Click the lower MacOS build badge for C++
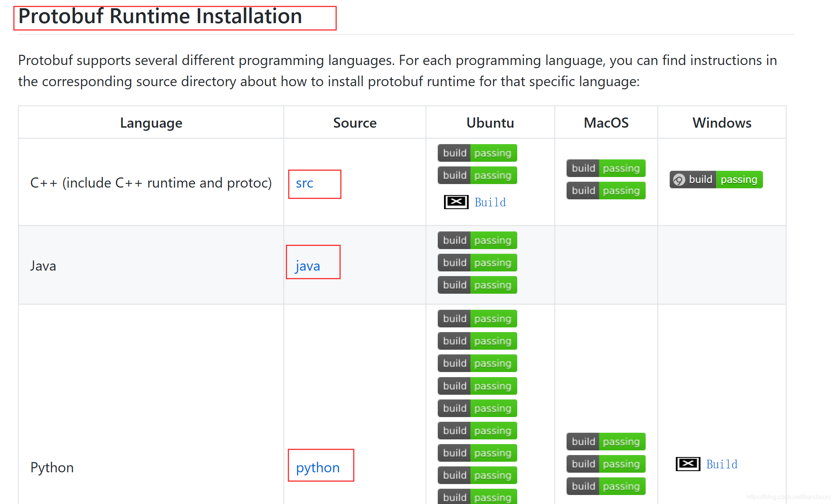 [605, 191]
